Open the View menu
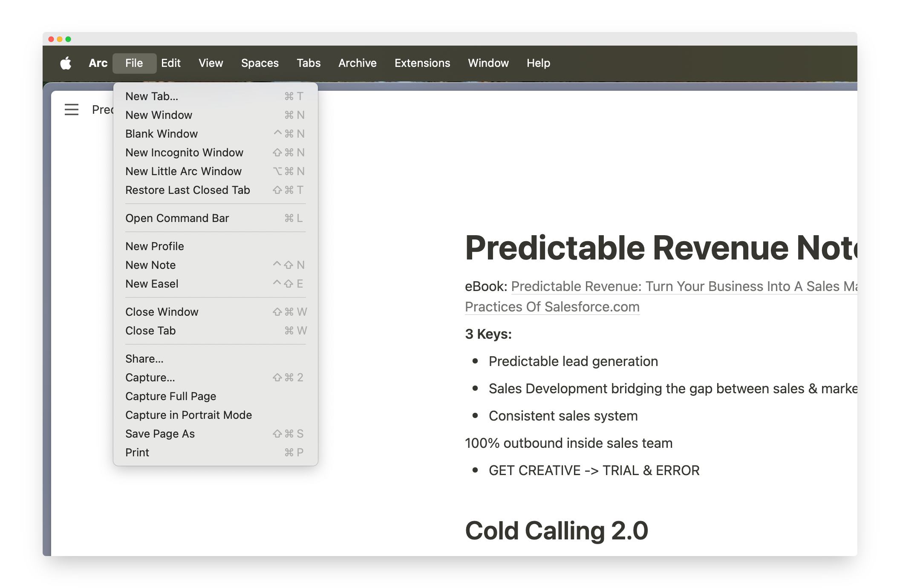Viewport: 900px width, 588px height. pyautogui.click(x=211, y=63)
